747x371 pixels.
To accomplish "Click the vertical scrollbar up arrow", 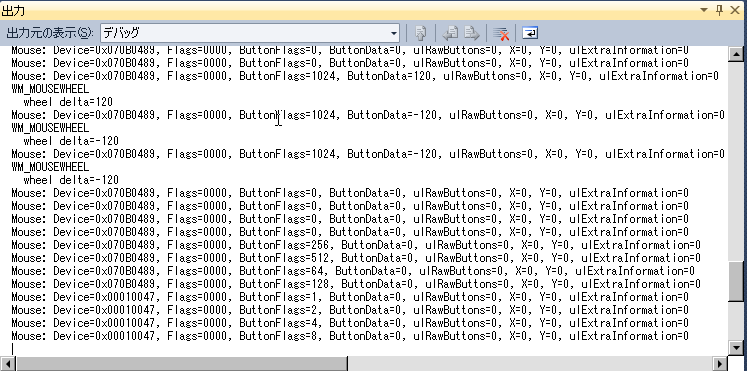I will [736, 53].
